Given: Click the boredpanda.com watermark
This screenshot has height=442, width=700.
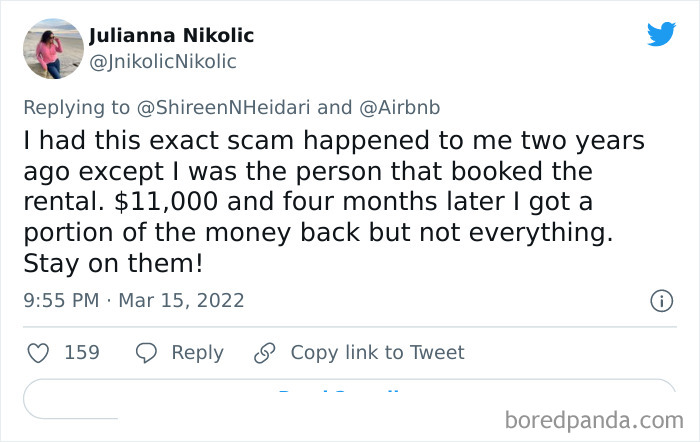Looking at the screenshot, I should pos(597,417).
